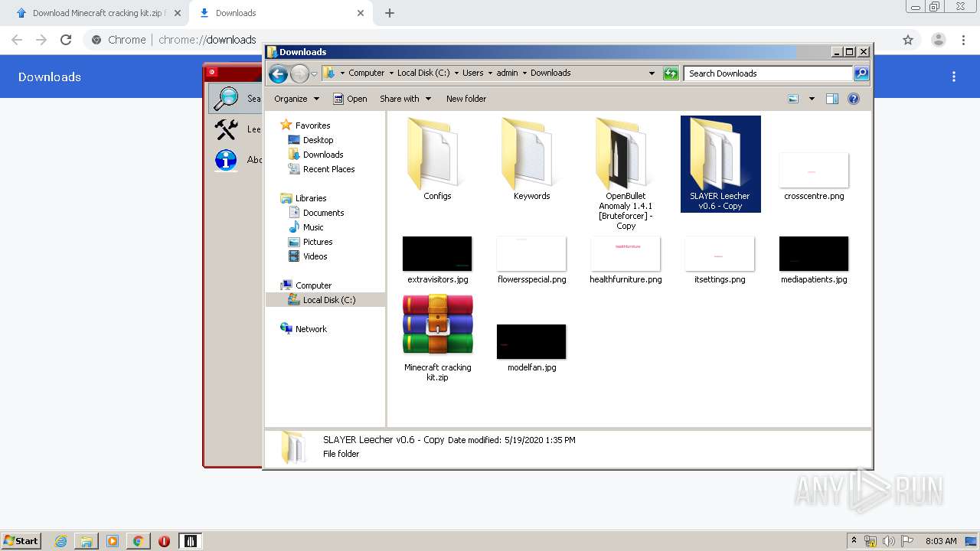
Task: Open Downloads page more actions menu
Action: click(x=954, y=77)
